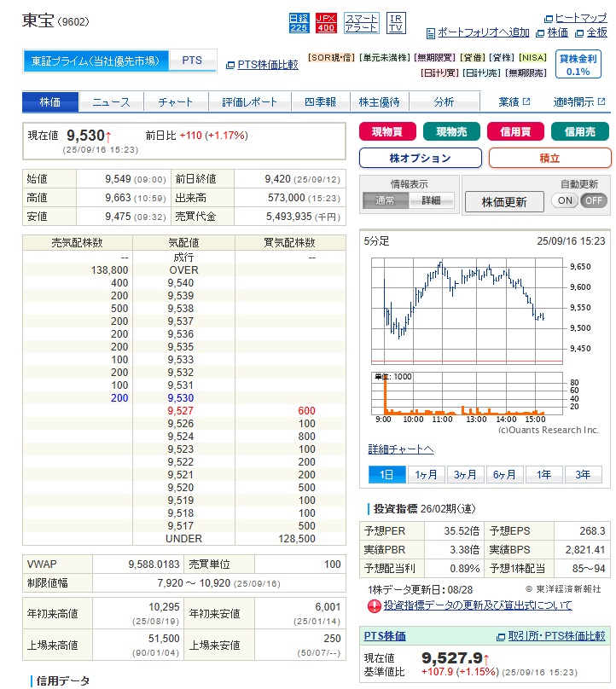Screen dimensions: 616x689
Task: Click the 上場来高値 value 51,500
Action: [x=164, y=639]
